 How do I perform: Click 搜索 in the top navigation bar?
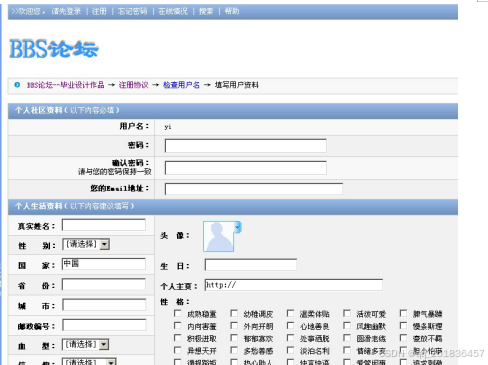206,11
